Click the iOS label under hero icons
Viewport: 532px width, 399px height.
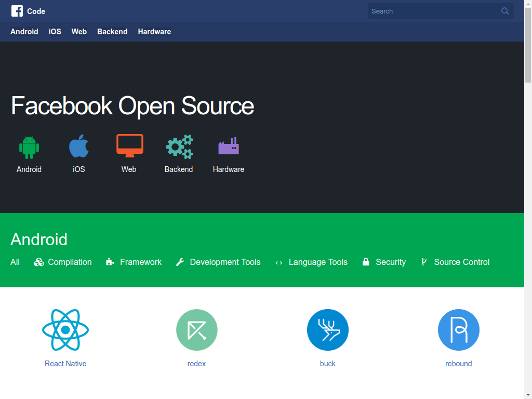(x=79, y=169)
